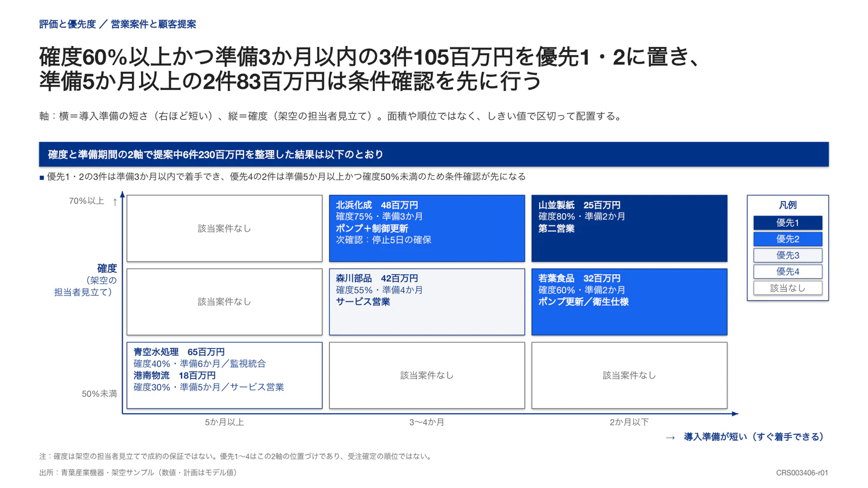Select legend swatch 優先4
This screenshot has width=868, height=488.
click(788, 272)
